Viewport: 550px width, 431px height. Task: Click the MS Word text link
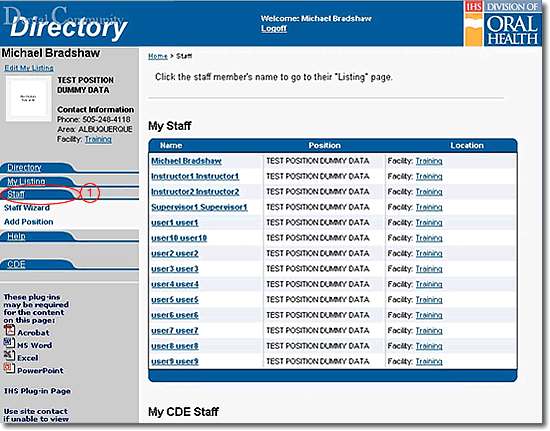coord(34,345)
